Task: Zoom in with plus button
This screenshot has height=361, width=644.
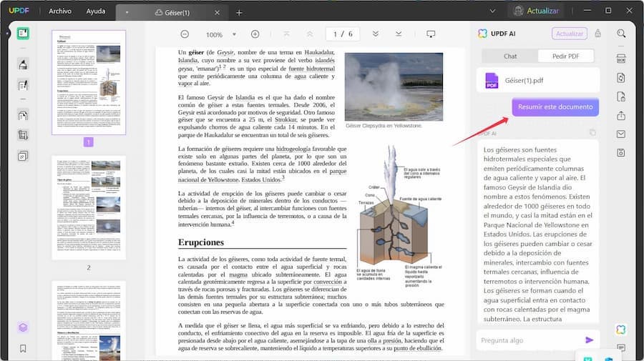Action: click(255, 34)
